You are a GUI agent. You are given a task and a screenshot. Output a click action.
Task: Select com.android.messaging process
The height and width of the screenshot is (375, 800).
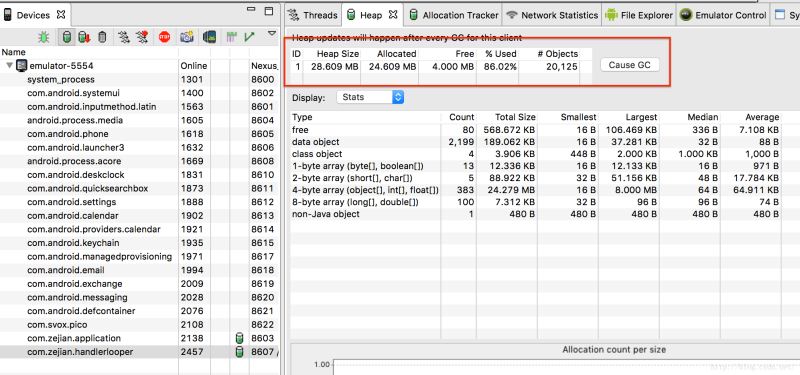coord(140,297)
